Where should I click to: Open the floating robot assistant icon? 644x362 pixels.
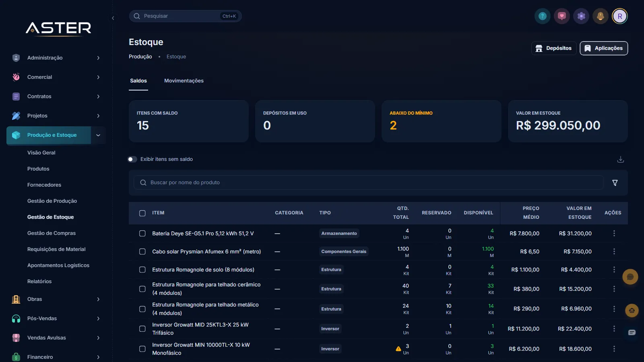632,311
